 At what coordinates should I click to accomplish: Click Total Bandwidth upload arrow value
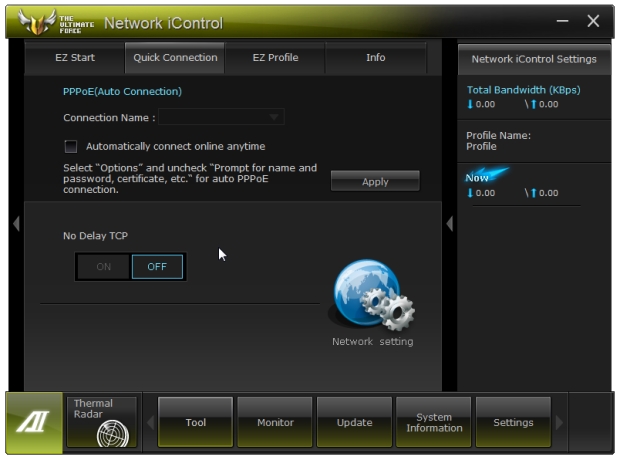pyautogui.click(x=544, y=104)
